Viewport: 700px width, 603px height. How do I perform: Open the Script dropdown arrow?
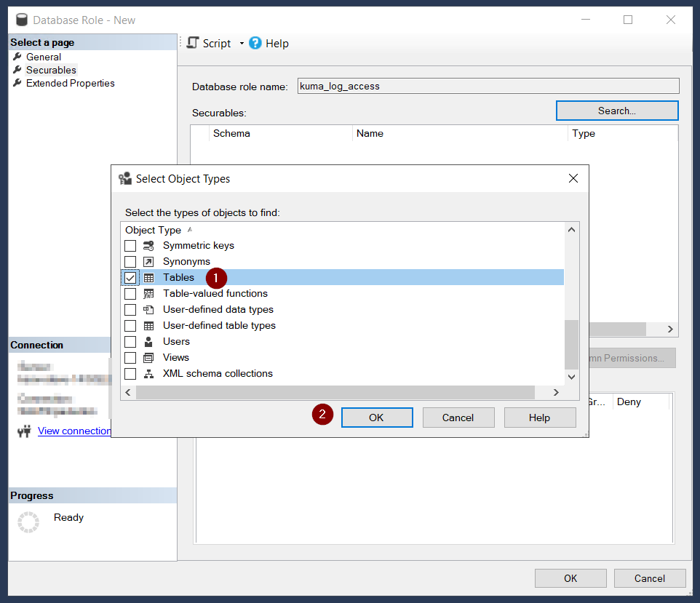tap(242, 44)
